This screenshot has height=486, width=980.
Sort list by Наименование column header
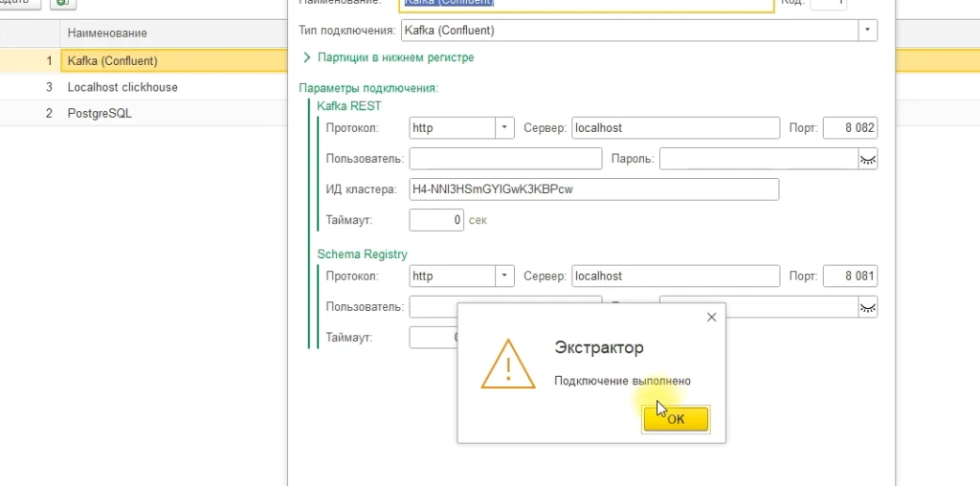pos(107,33)
